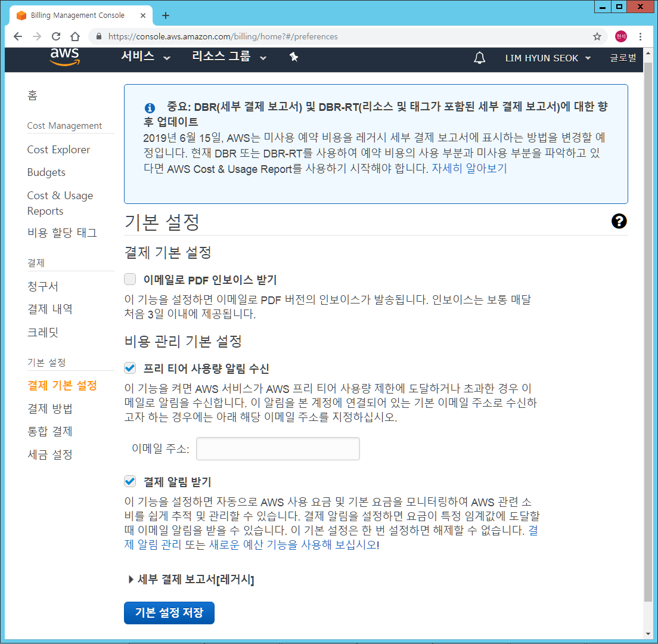658x644 pixels.
Task: Click the 이메일 주소 input field
Action: pyautogui.click(x=278, y=448)
